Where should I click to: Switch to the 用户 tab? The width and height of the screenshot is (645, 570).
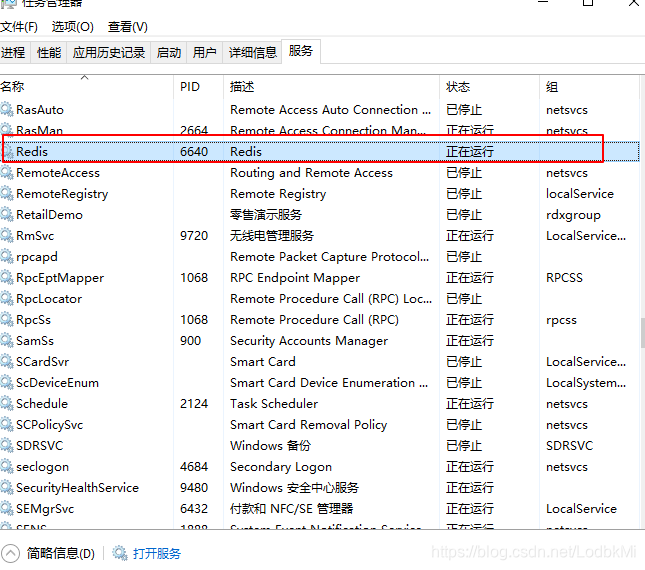point(204,53)
